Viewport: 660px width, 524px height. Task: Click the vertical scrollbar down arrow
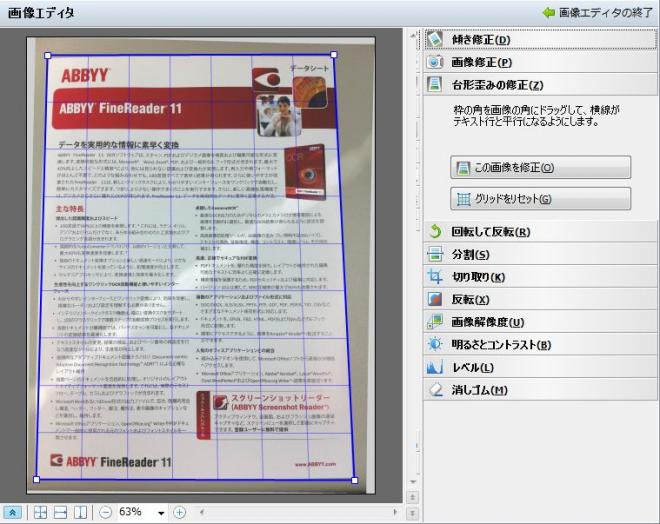tap(413, 482)
